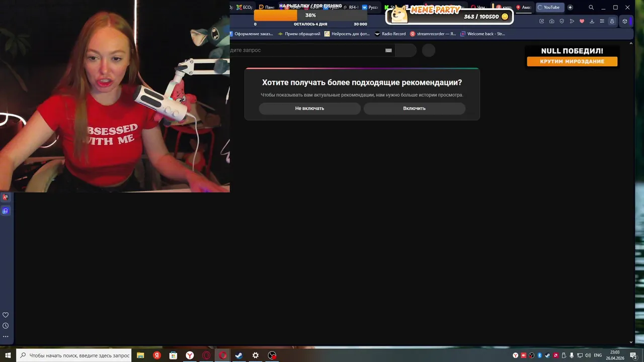The image size is (644, 362).
Task: Click the Windows taskbar search box
Action: point(74,355)
